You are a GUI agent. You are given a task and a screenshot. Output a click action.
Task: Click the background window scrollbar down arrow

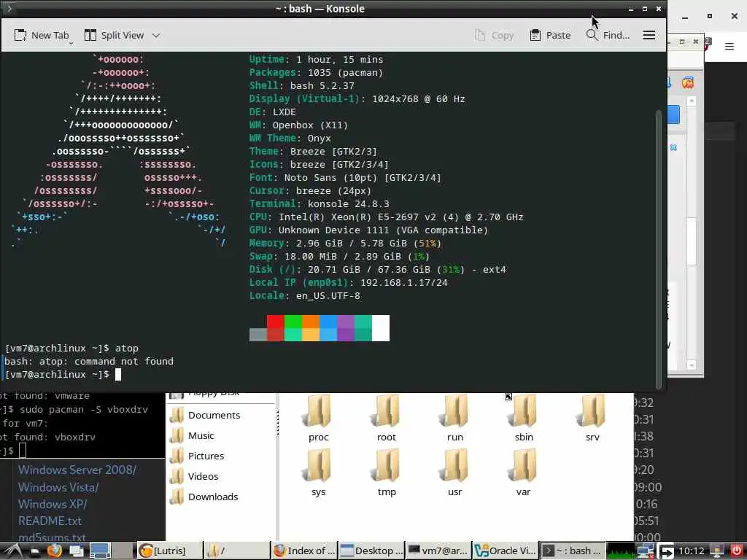point(692,365)
